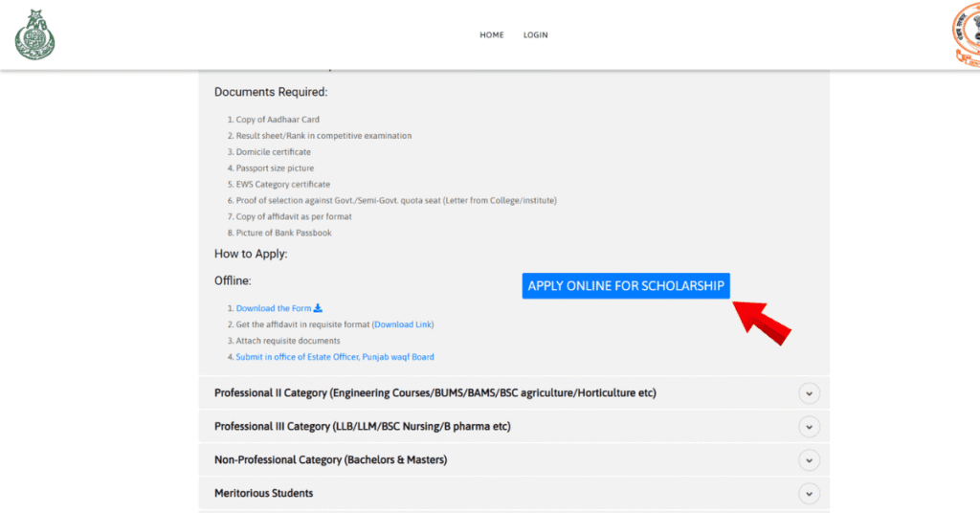This screenshot has height=513, width=980.
Task: Click Apply Online for Scholarship button
Action: click(x=626, y=285)
